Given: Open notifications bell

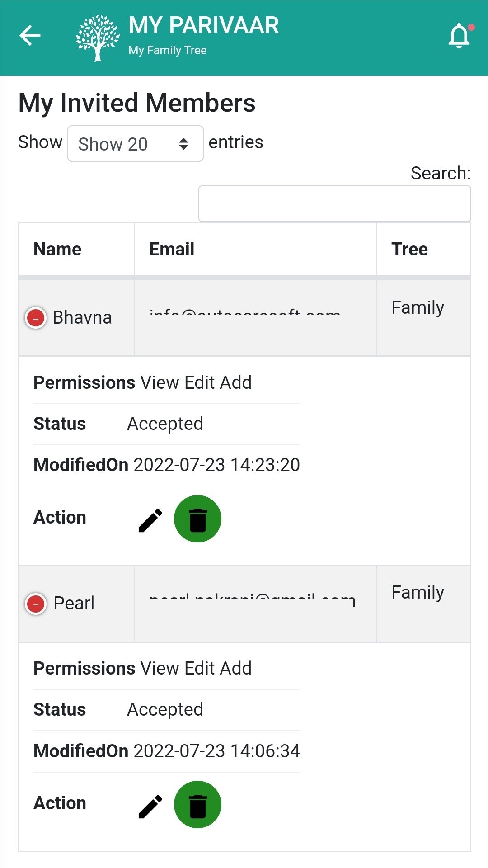Looking at the screenshot, I should click(459, 36).
